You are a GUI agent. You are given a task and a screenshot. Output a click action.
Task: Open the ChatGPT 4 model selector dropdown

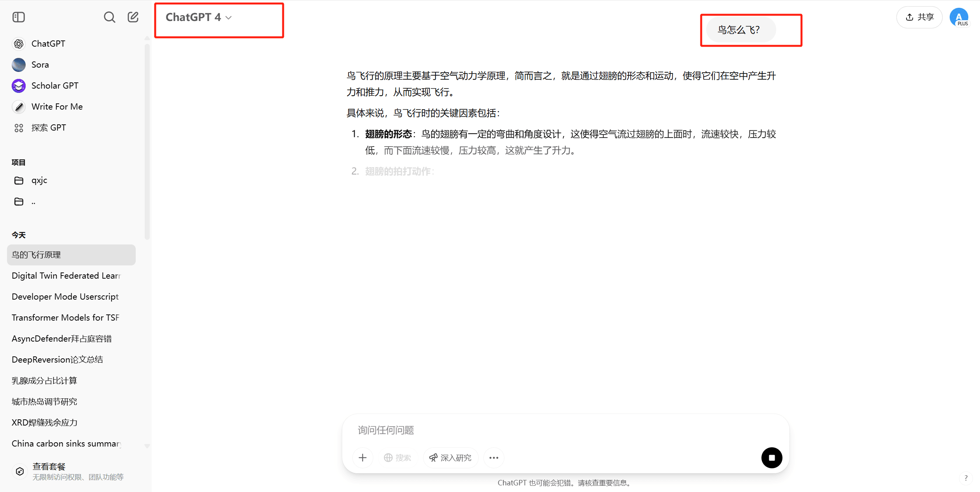coord(199,17)
